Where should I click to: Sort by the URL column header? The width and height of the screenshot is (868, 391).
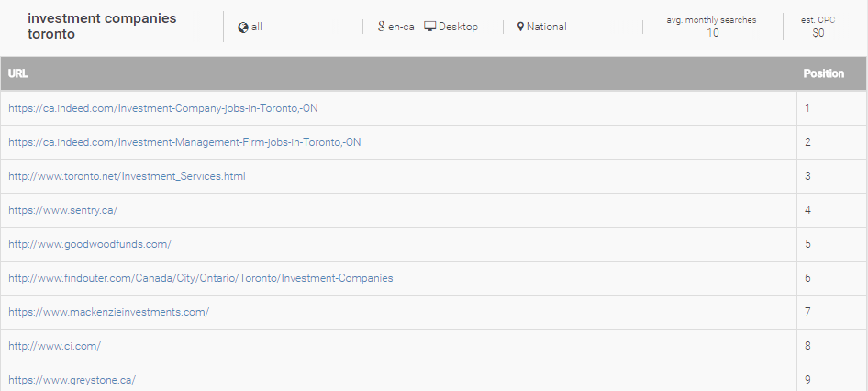point(18,73)
